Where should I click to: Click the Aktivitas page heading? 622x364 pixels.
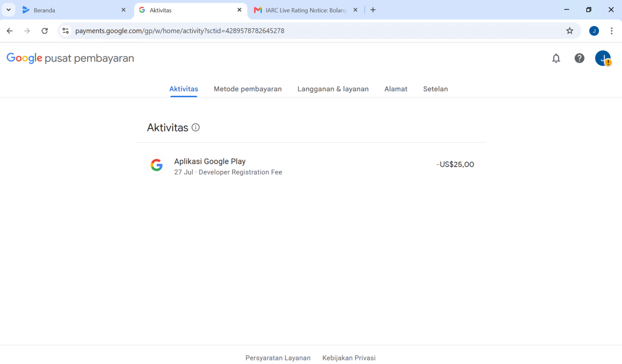168,127
